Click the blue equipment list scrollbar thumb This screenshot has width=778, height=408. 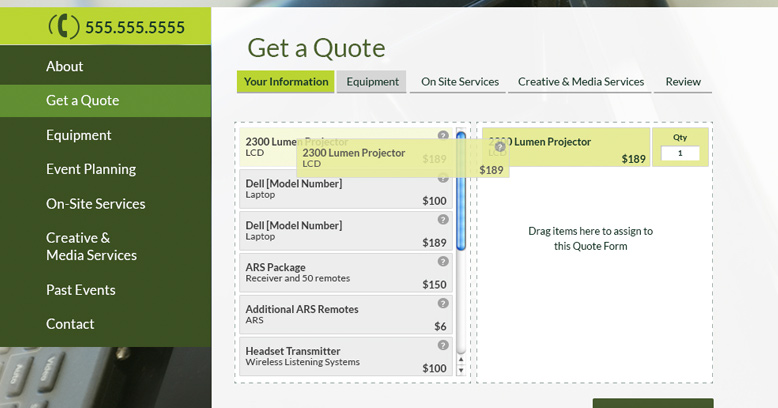tap(461, 190)
